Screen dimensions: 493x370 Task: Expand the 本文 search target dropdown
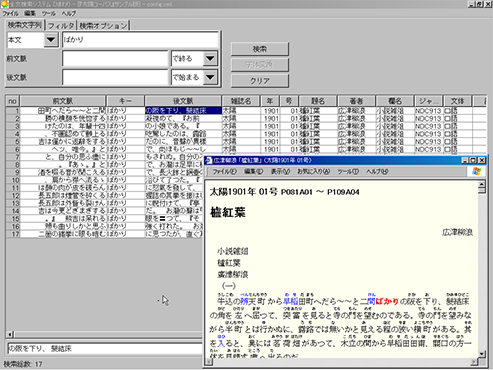click(x=51, y=40)
